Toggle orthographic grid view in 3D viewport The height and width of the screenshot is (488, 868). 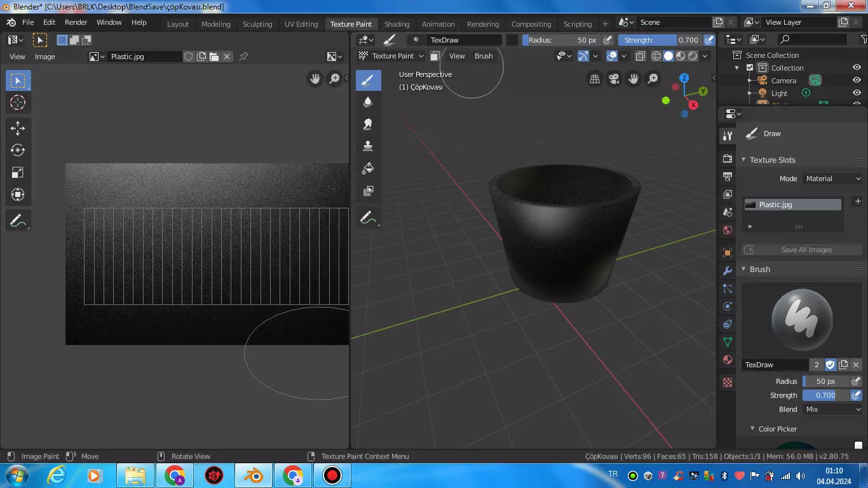click(595, 79)
